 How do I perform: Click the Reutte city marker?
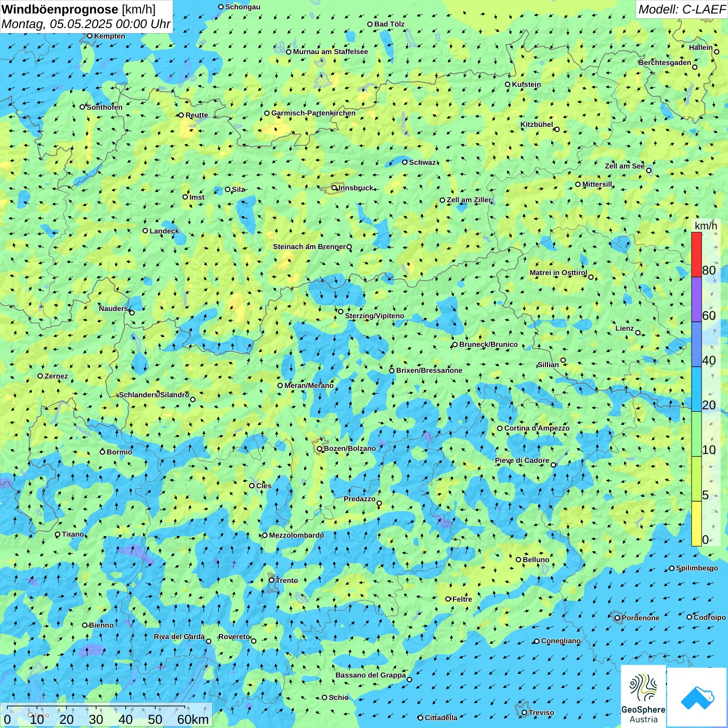tap(181, 115)
